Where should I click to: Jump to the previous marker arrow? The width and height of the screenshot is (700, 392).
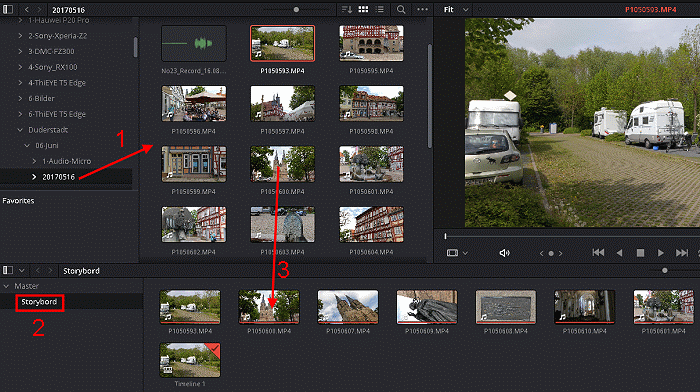point(542,254)
